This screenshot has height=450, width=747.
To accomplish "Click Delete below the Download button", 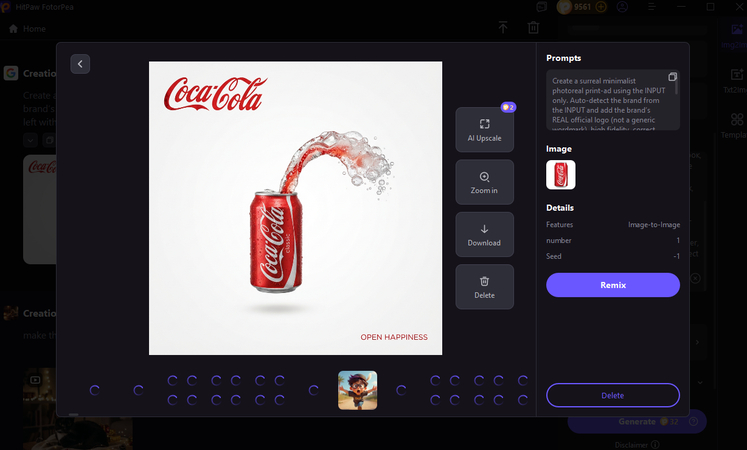I will point(485,287).
